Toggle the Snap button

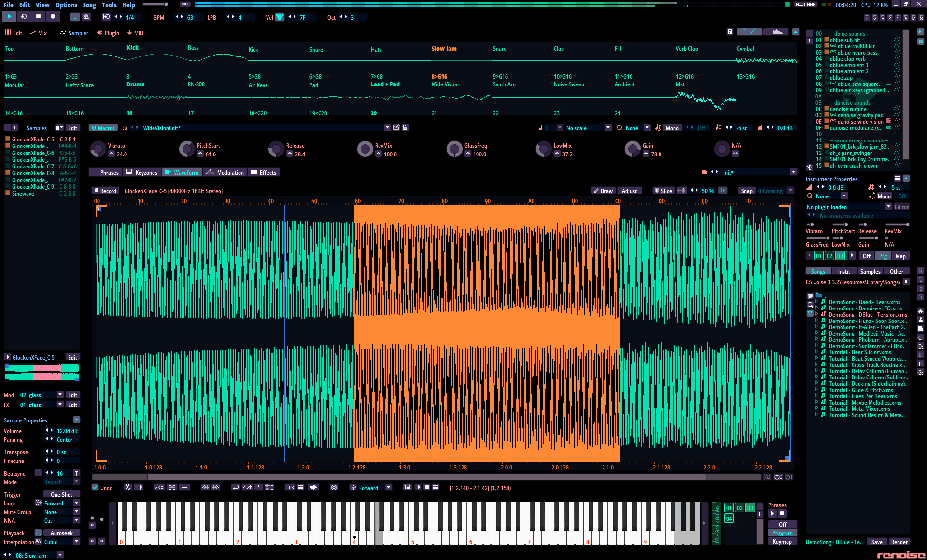(x=746, y=191)
